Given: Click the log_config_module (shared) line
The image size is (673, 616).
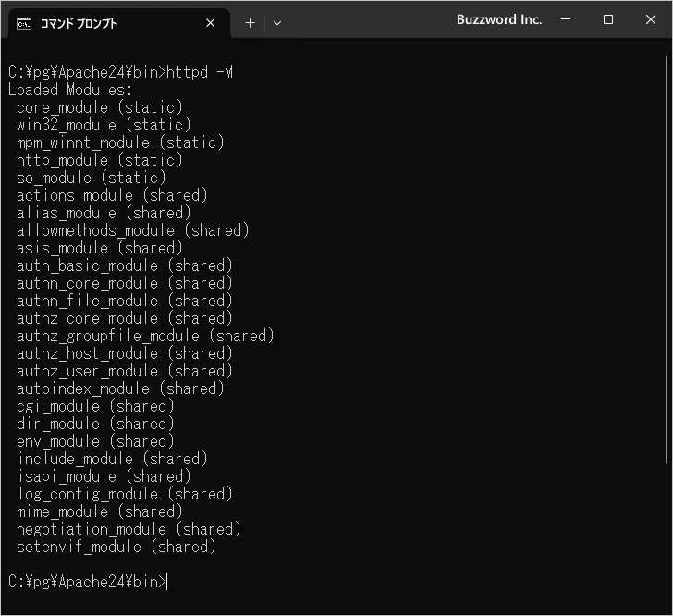Looking at the screenshot, I should [125, 494].
